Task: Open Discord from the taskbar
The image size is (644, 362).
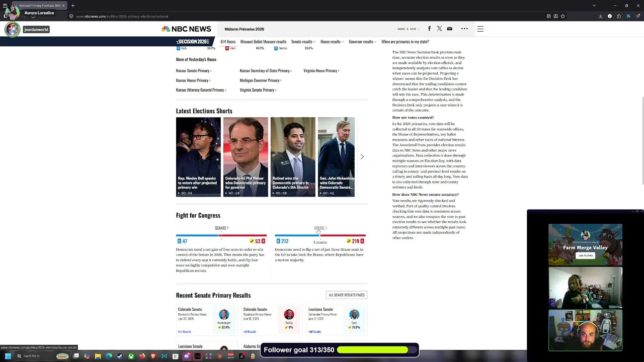Action: tap(186, 356)
